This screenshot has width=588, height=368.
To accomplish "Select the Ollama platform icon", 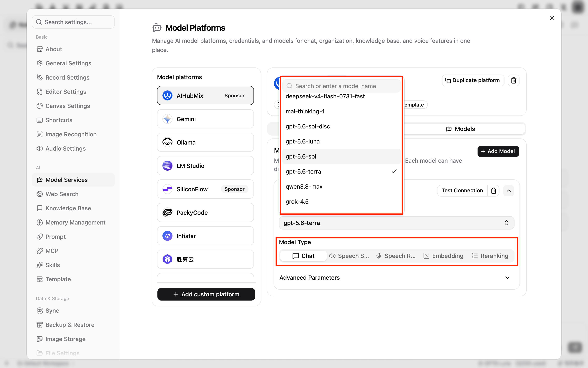I will pos(167,142).
